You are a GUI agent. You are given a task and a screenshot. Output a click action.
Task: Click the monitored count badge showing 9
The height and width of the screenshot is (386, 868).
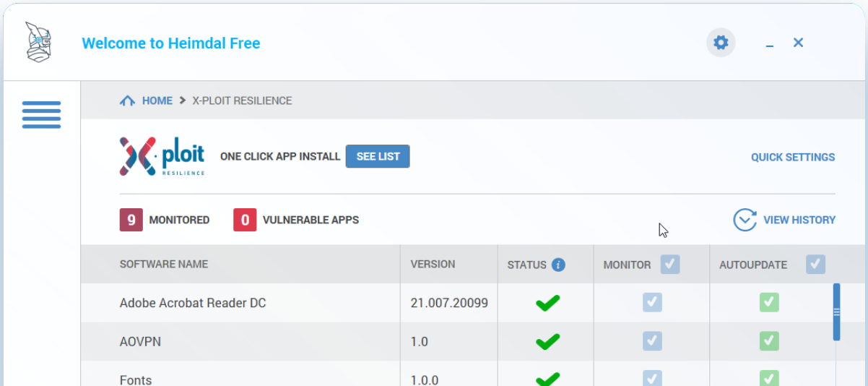tap(131, 220)
